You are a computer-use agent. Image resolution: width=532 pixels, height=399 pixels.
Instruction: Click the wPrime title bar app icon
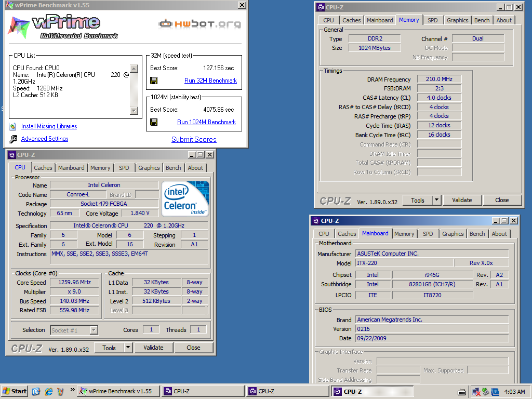point(9,5)
